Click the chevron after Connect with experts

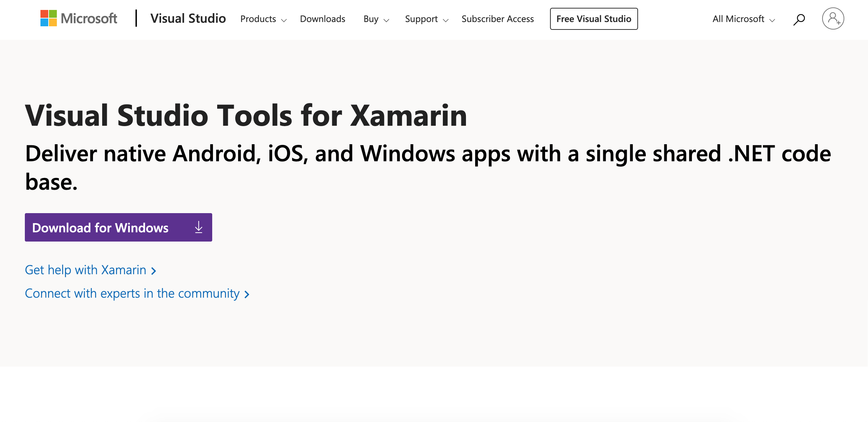[247, 294]
